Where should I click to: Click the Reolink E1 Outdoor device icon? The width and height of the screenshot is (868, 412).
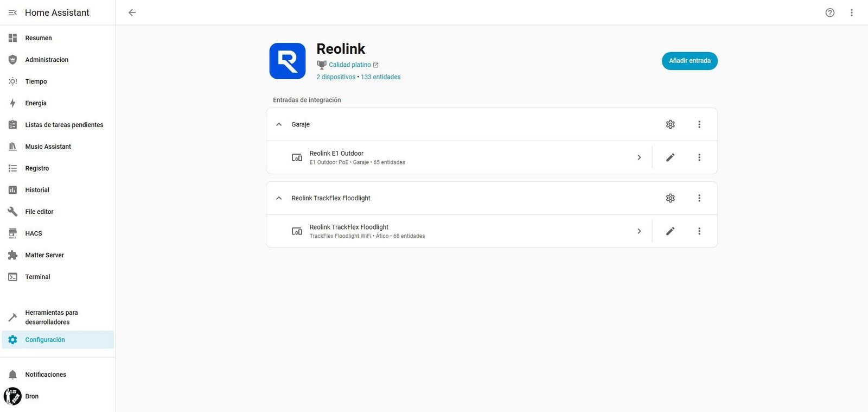(x=297, y=157)
